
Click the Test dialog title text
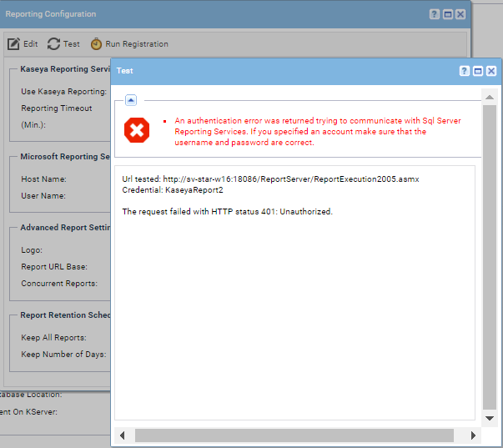[124, 71]
